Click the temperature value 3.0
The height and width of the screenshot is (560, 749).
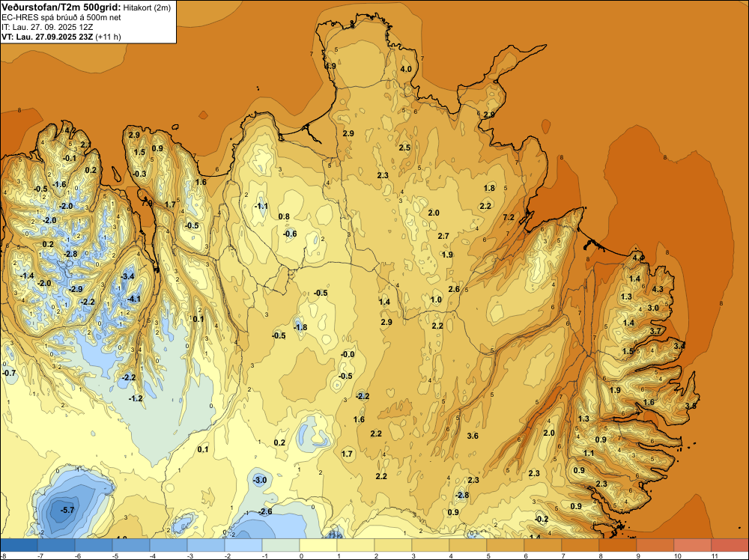[653, 308]
